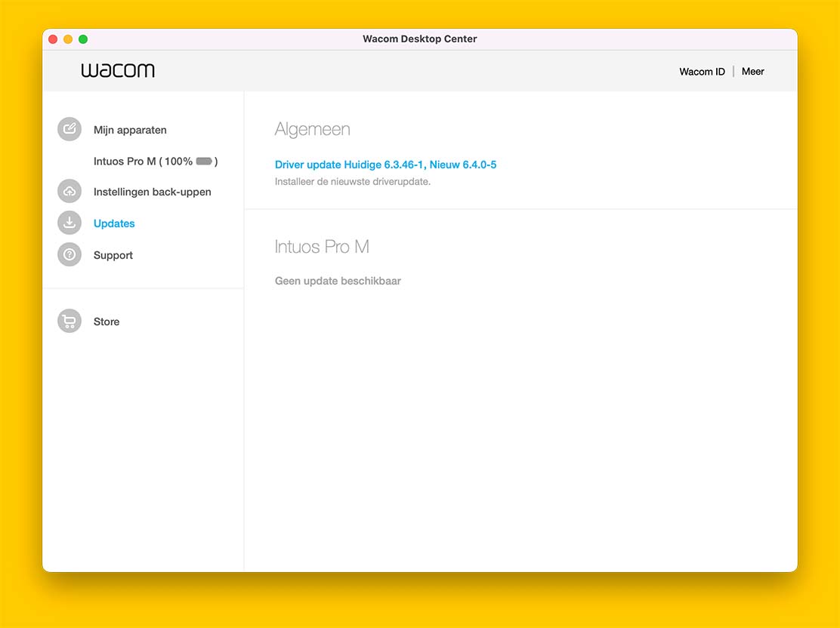
Task: Open the Store text label in sidebar
Action: [107, 322]
